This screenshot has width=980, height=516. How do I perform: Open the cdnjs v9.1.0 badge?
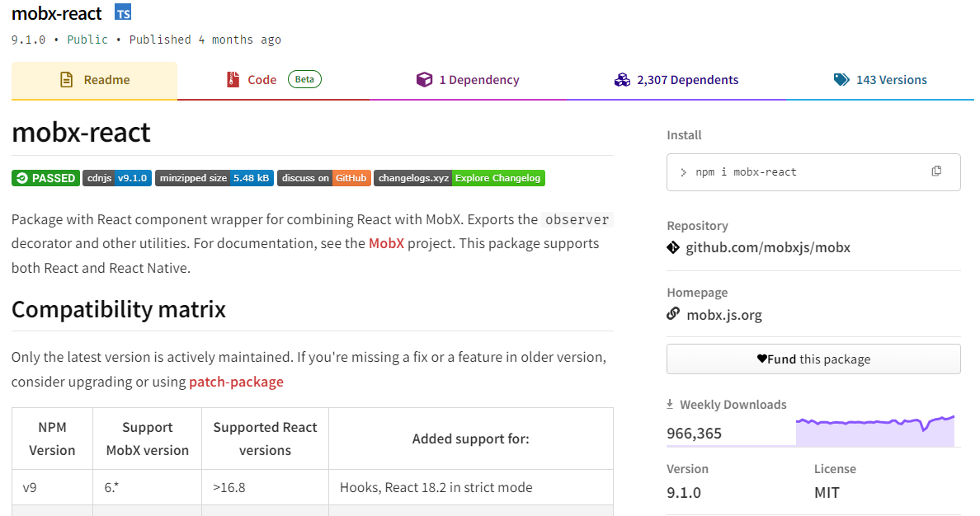pyautogui.click(x=117, y=178)
